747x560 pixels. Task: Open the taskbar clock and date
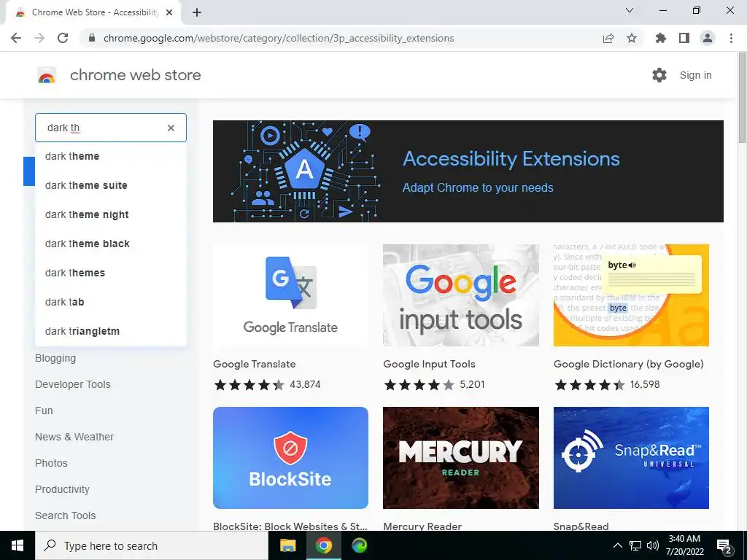pyautogui.click(x=684, y=545)
